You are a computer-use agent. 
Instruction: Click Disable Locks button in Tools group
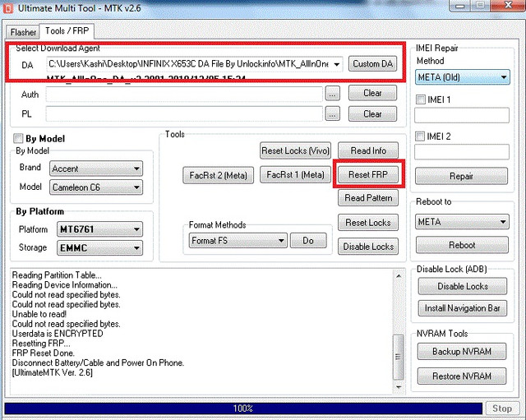tap(368, 247)
